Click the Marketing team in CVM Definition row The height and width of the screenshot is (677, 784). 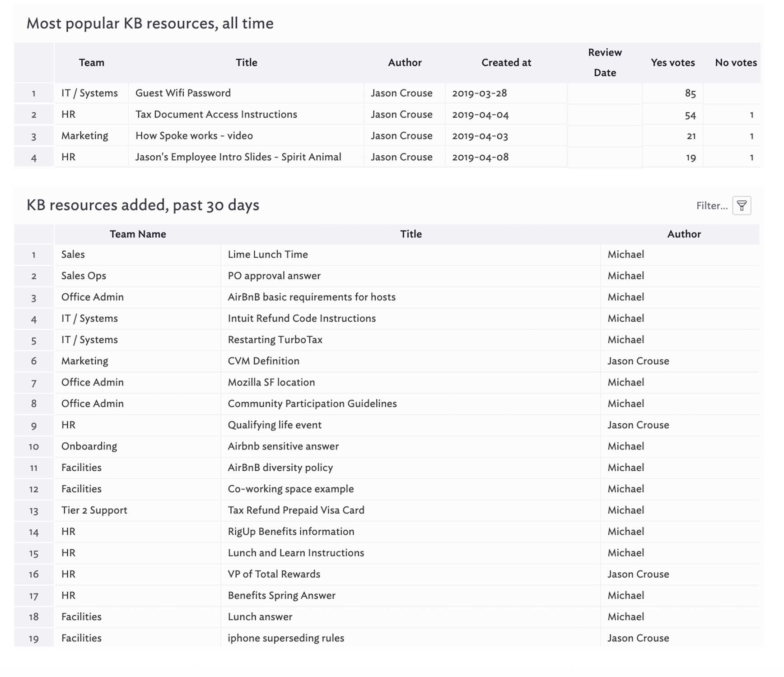click(84, 361)
